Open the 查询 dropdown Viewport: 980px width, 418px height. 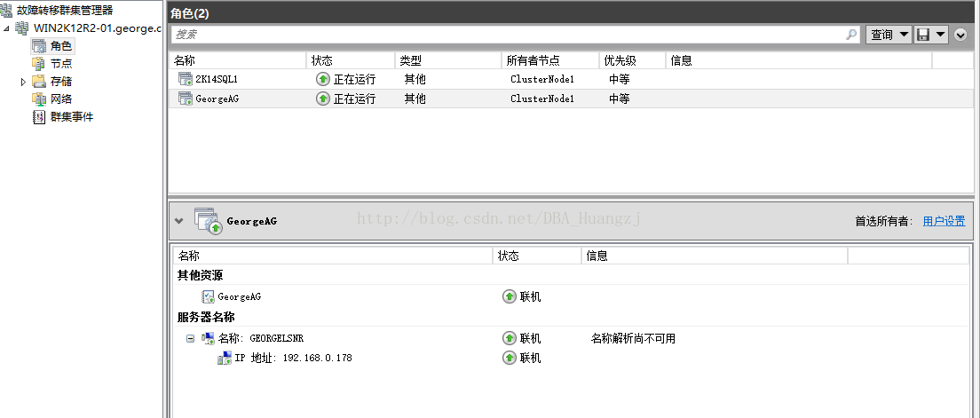(889, 35)
